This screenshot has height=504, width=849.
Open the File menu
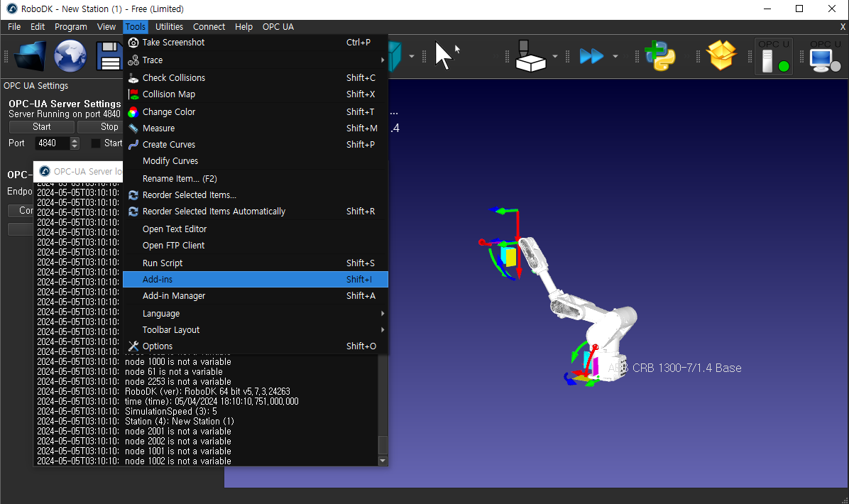point(14,26)
